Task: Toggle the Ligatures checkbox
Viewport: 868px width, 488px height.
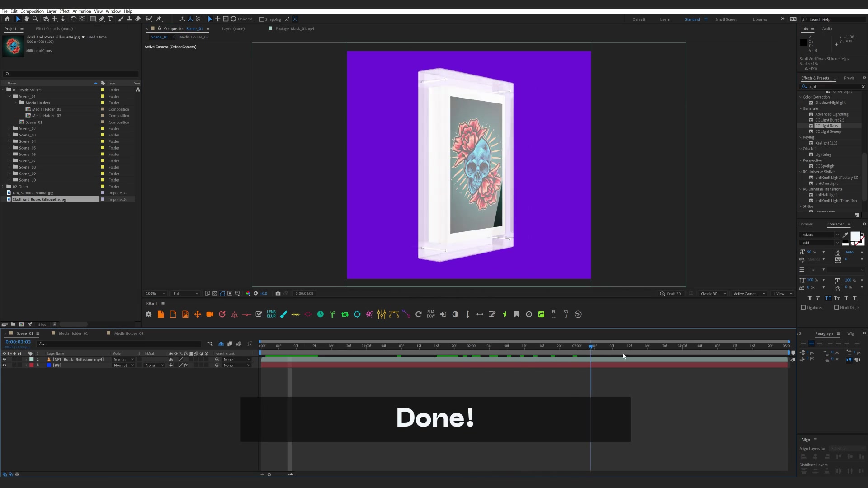Action: 803,308
